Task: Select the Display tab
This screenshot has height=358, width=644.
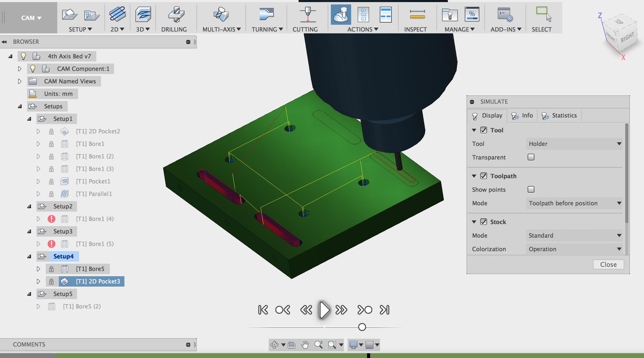Action: click(487, 115)
